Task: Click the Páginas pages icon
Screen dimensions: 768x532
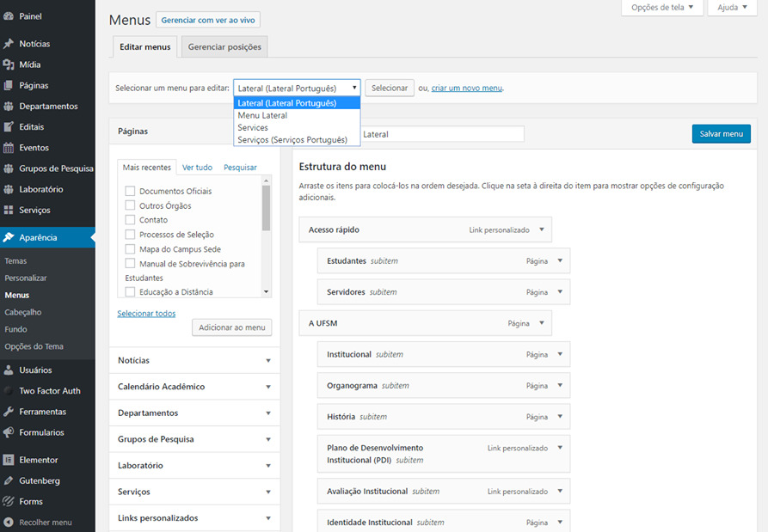Action: 9,85
